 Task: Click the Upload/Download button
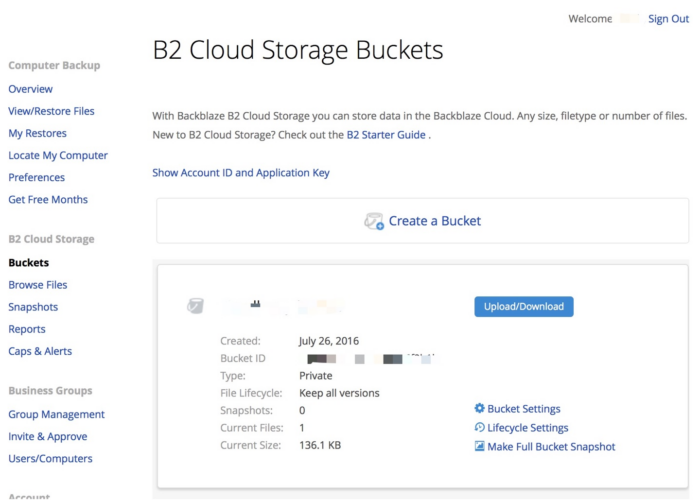(524, 307)
